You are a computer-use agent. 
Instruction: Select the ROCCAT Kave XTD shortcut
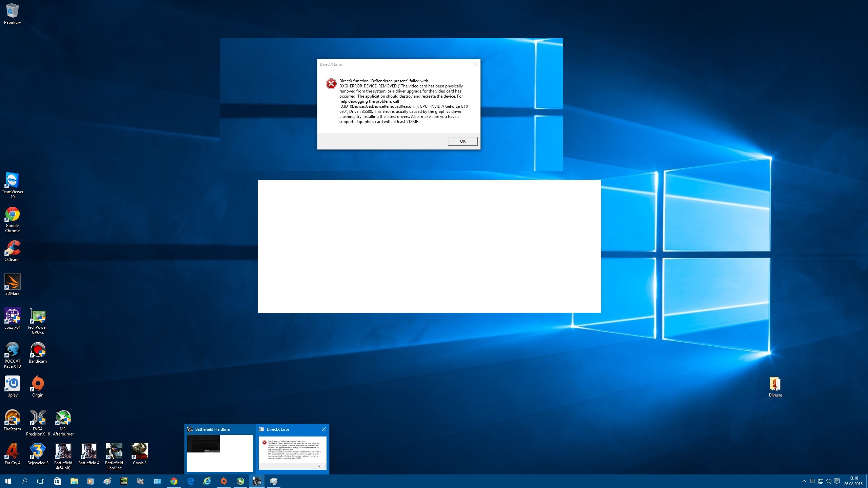[13, 355]
